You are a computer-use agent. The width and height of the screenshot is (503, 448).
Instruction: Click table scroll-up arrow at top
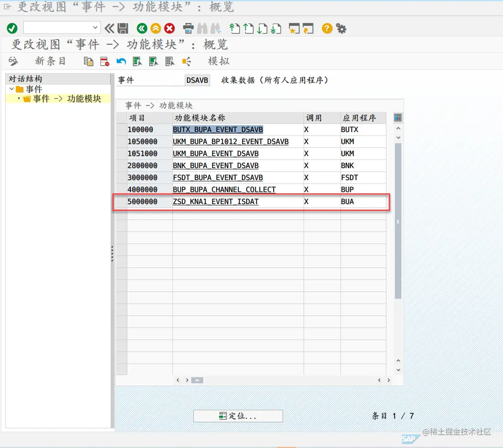398,128
